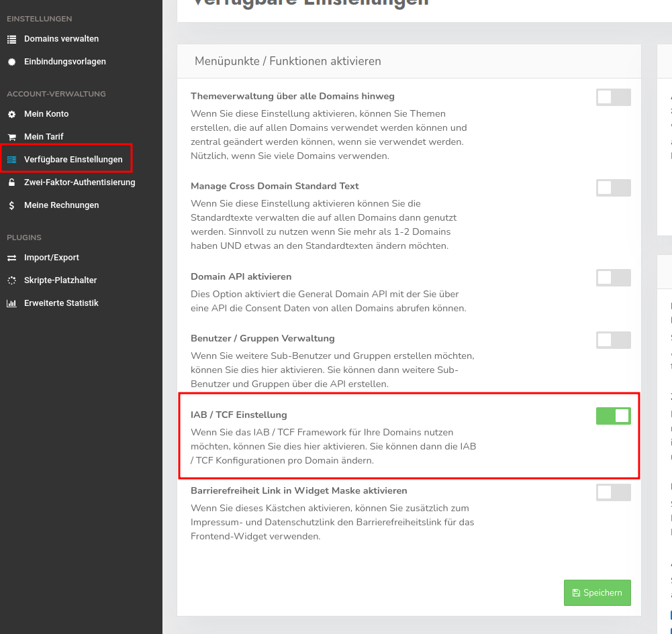Image resolution: width=672 pixels, height=634 pixels.
Task: Click the list icon beside Domains verwalten
Action: (11, 39)
